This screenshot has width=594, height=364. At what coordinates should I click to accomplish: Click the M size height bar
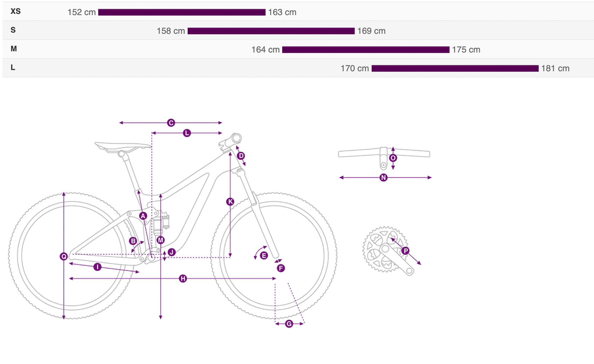[x=366, y=50]
